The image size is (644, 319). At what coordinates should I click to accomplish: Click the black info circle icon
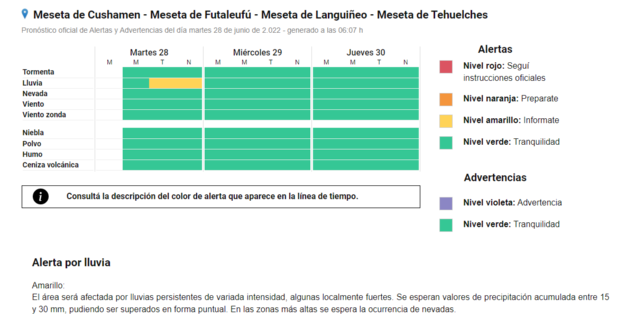[x=40, y=196]
